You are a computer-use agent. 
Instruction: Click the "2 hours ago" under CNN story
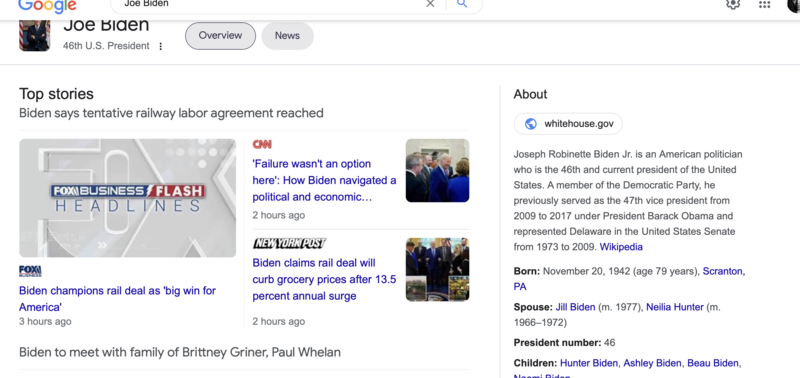[x=279, y=215]
